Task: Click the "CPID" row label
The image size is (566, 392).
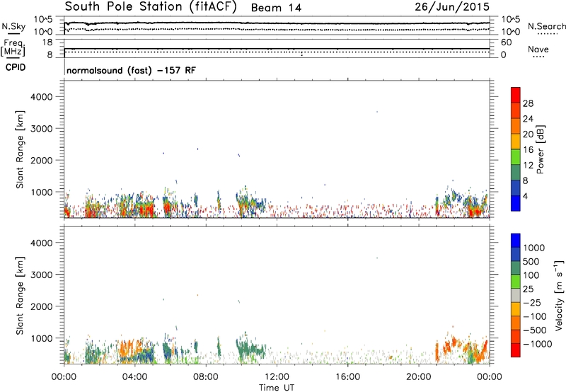Action: click(15, 67)
